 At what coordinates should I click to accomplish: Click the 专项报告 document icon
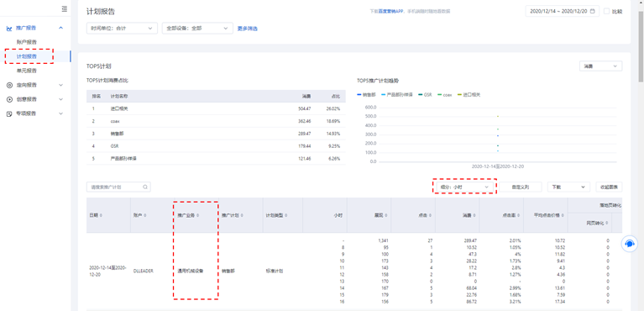pyautogui.click(x=9, y=114)
